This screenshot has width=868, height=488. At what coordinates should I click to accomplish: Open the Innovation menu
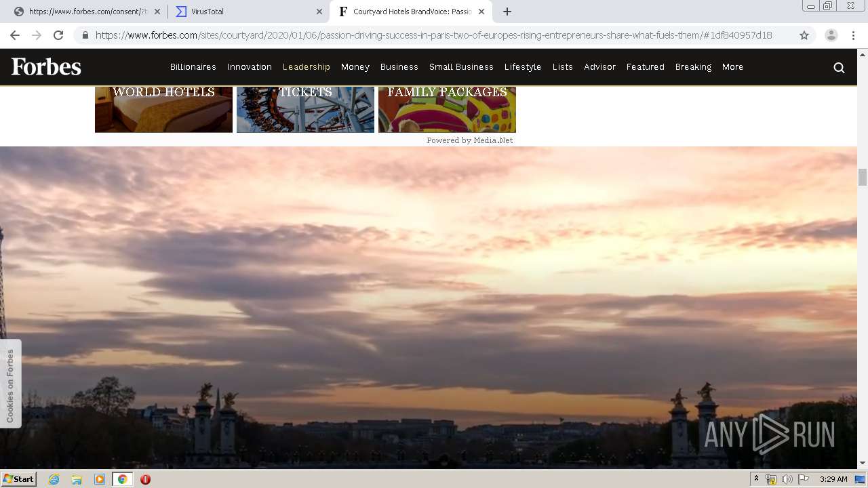[x=250, y=67]
